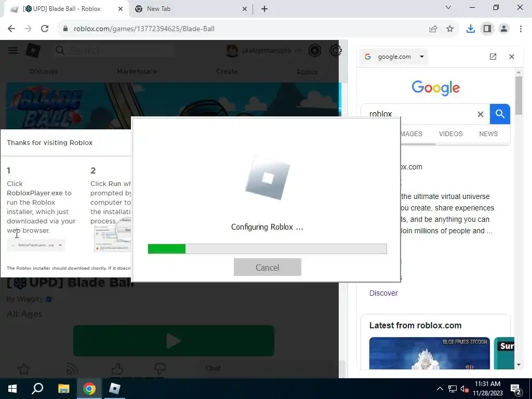
Task: Open a new browser tab with plus
Action: (x=264, y=9)
